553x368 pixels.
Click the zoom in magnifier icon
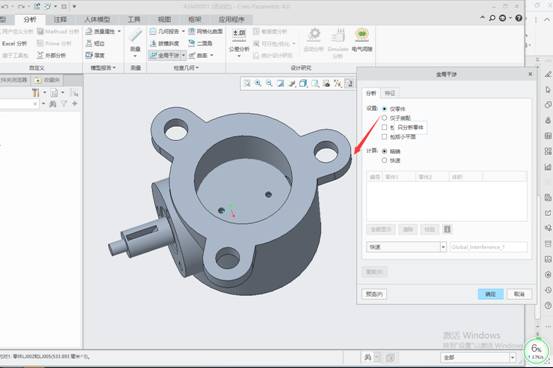[258, 83]
